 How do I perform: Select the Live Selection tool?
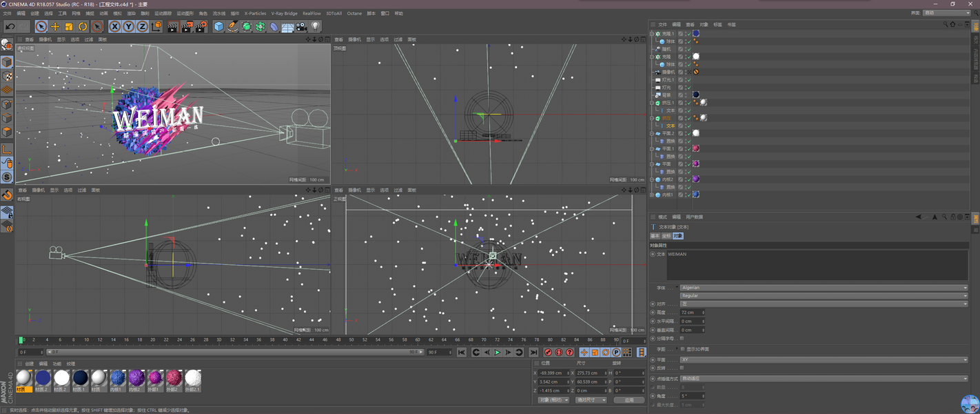(x=41, y=26)
